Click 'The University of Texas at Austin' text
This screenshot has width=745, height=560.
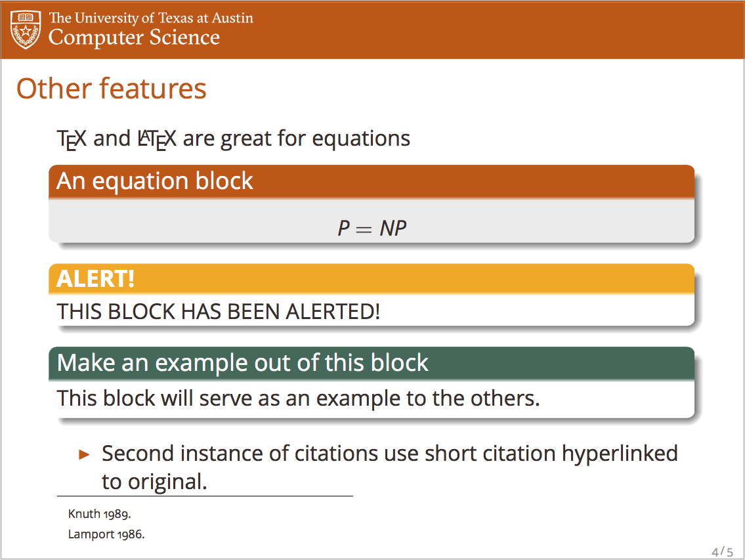(x=151, y=18)
